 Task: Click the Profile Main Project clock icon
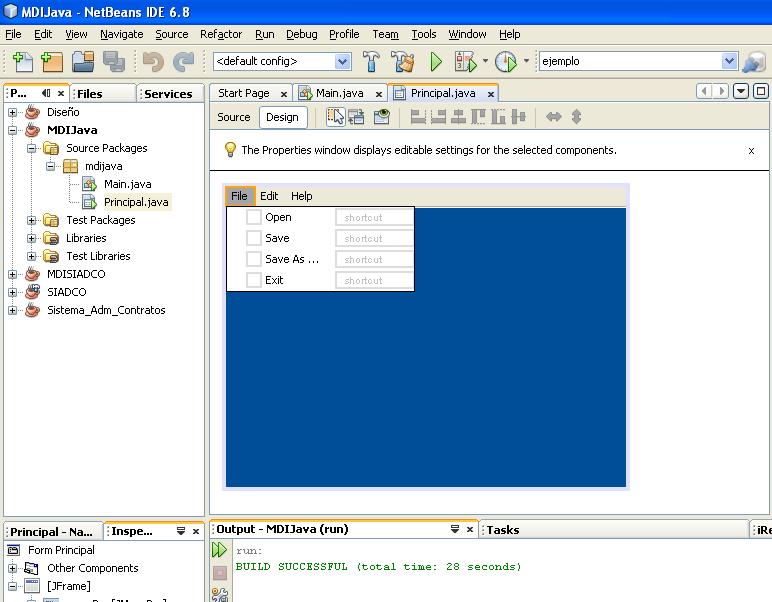[506, 62]
